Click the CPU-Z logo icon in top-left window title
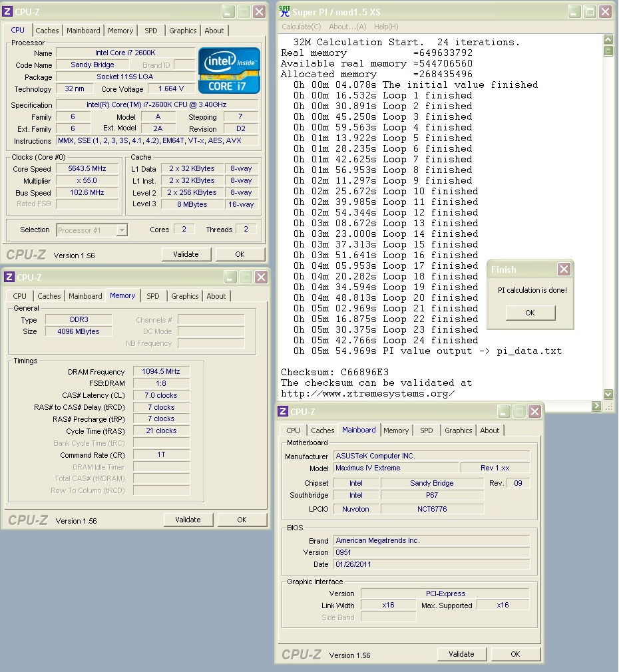 7,11
